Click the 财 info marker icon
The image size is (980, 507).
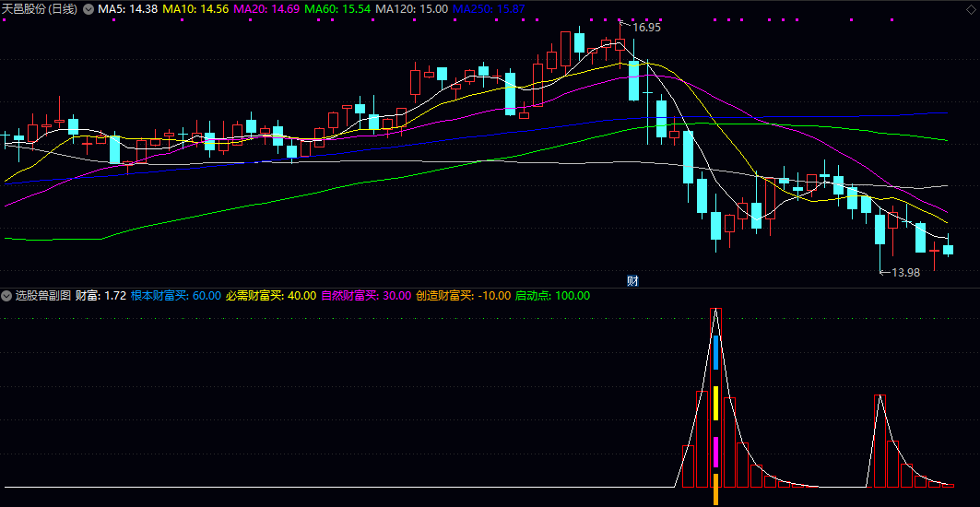coord(632,280)
